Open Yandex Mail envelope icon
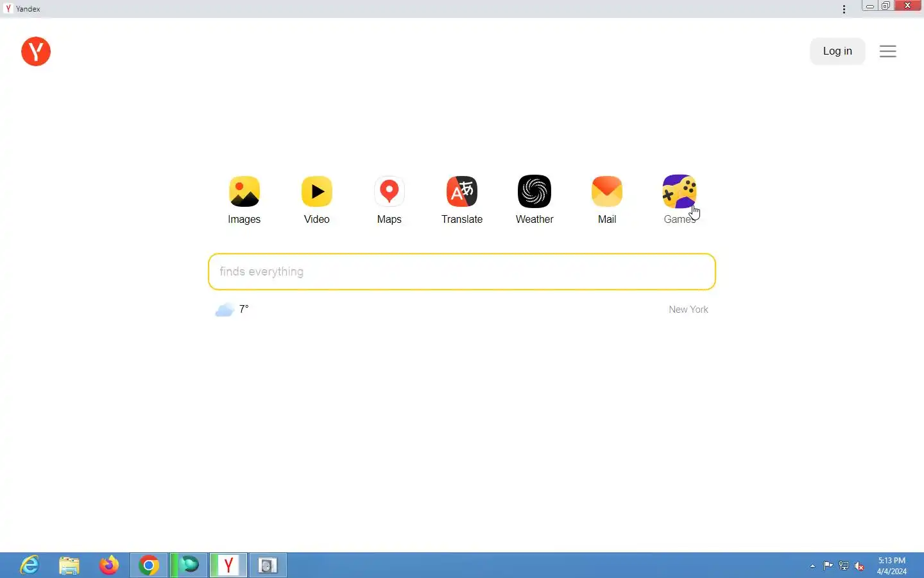This screenshot has height=578, width=924. click(x=607, y=191)
